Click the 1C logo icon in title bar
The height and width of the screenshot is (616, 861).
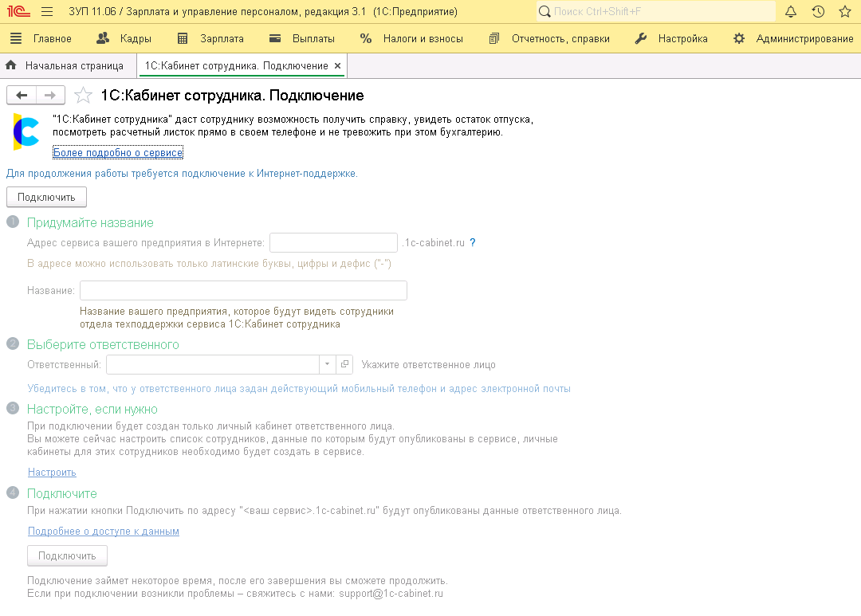tap(18, 11)
